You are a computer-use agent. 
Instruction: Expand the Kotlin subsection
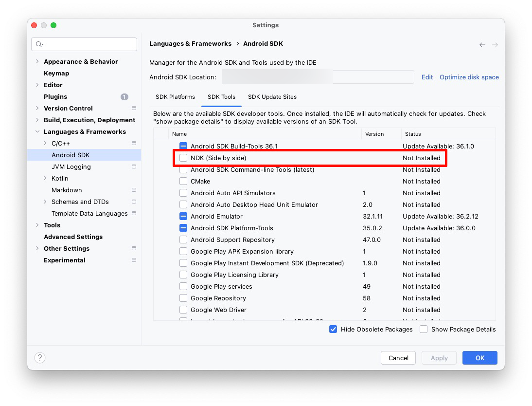pyautogui.click(x=45, y=178)
